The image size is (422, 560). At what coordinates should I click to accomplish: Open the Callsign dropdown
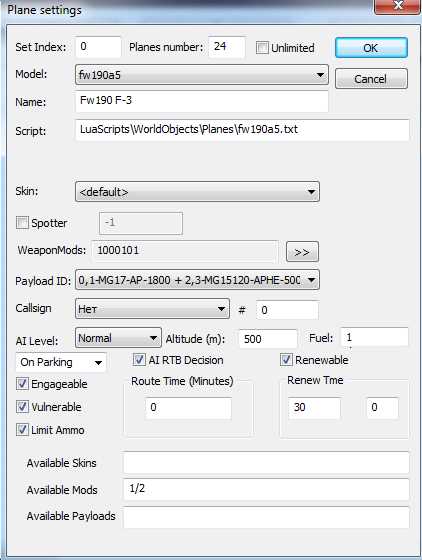[152, 309]
